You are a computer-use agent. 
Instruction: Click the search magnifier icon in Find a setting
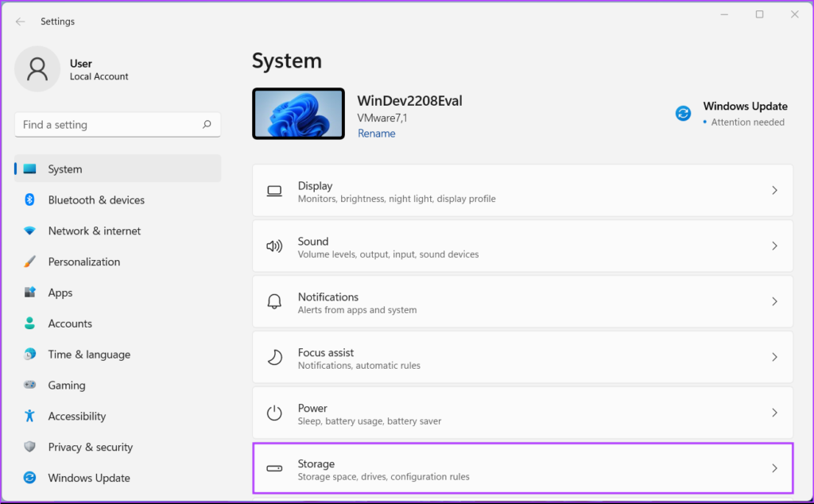(207, 125)
